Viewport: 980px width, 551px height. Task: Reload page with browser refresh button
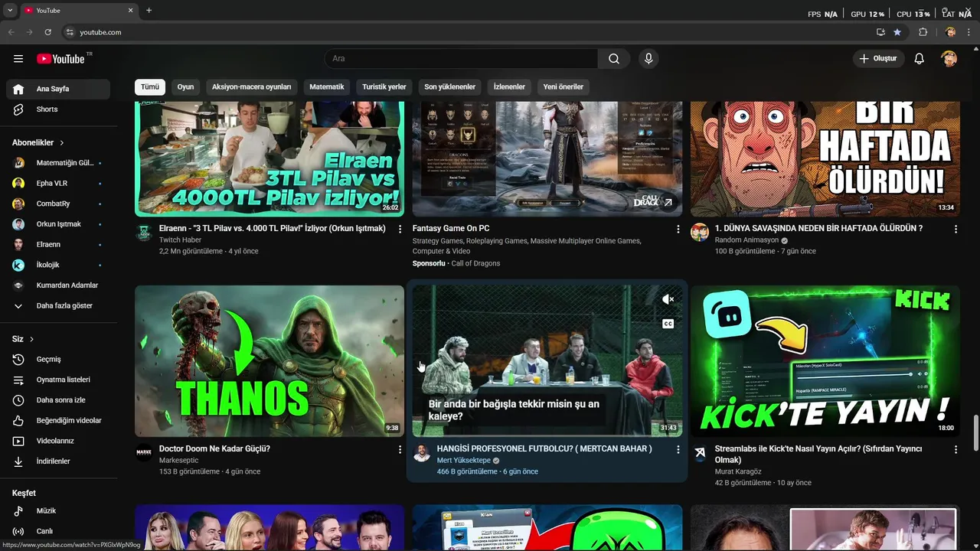tap(47, 32)
